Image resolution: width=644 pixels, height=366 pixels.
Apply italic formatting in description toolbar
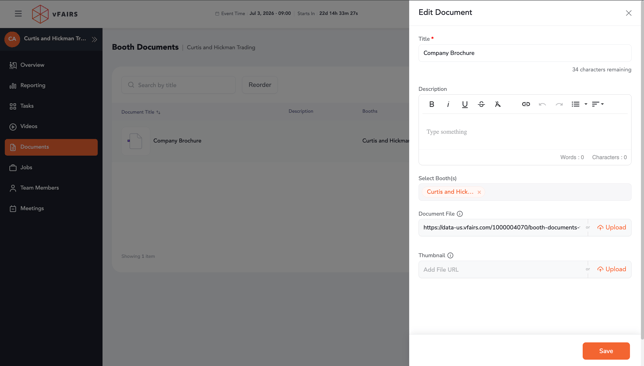tap(448, 104)
